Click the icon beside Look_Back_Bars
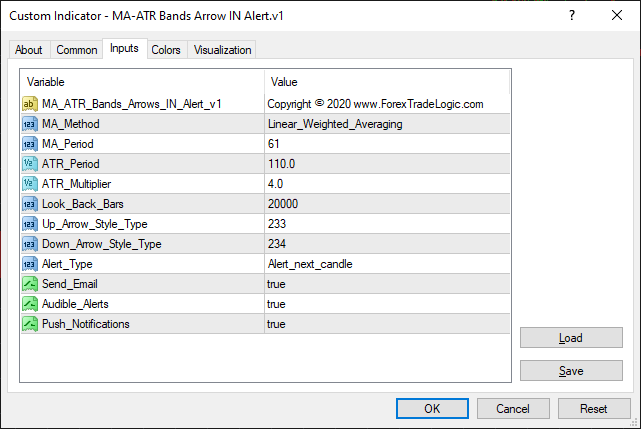The height and width of the screenshot is (429, 641). [30, 204]
